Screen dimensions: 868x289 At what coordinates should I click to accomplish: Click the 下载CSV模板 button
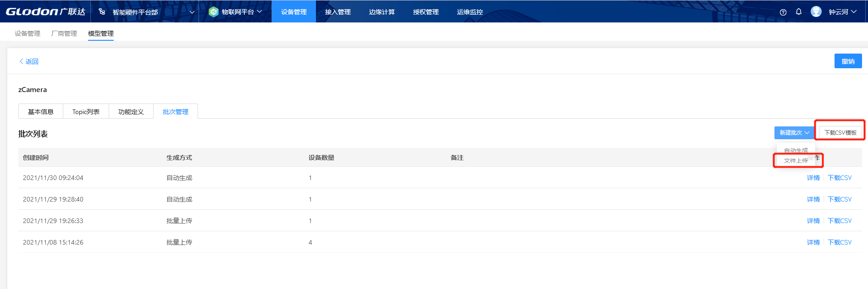(840, 132)
